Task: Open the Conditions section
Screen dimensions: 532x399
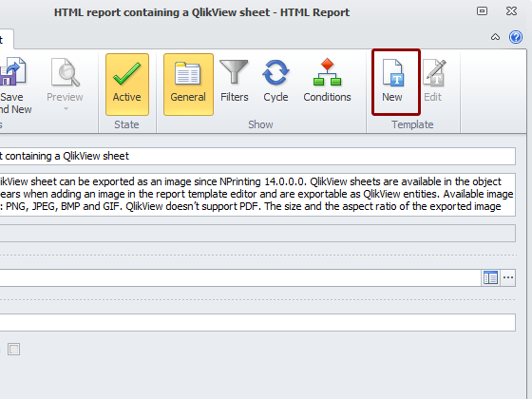Action: tap(327, 82)
